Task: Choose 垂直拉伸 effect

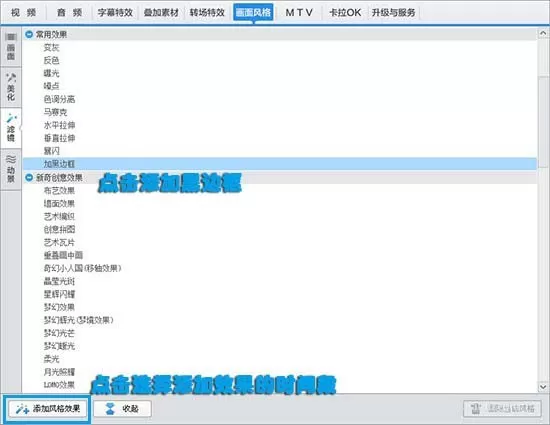Action: coord(59,138)
